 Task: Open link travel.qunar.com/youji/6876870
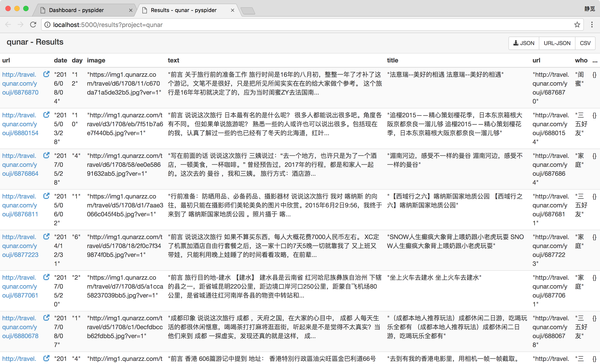[20, 83]
